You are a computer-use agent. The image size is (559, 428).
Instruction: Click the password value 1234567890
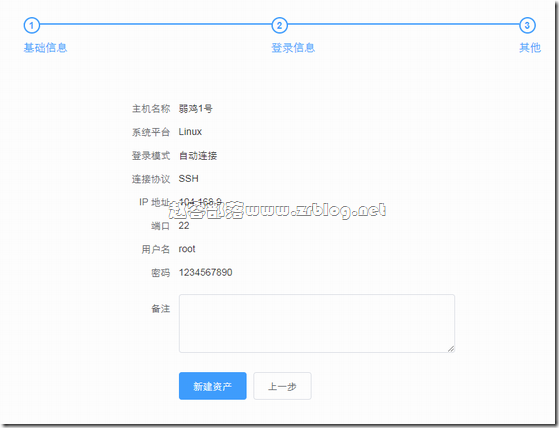205,272
